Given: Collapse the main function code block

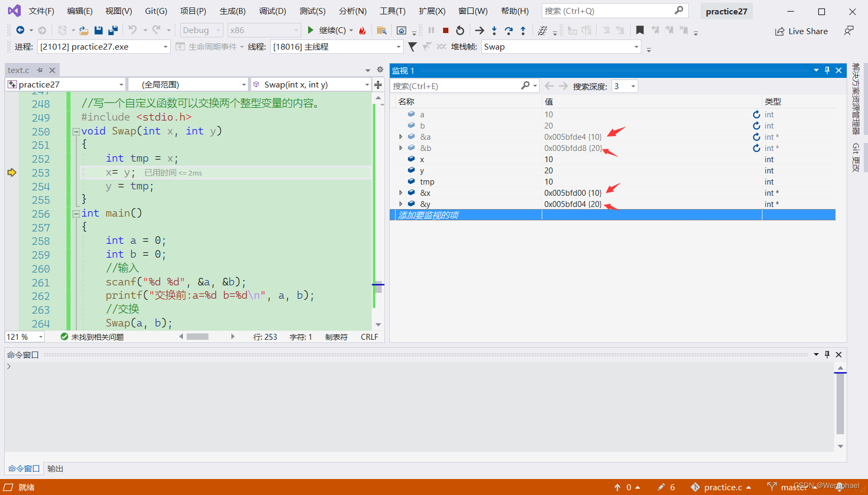Looking at the screenshot, I should (x=76, y=213).
